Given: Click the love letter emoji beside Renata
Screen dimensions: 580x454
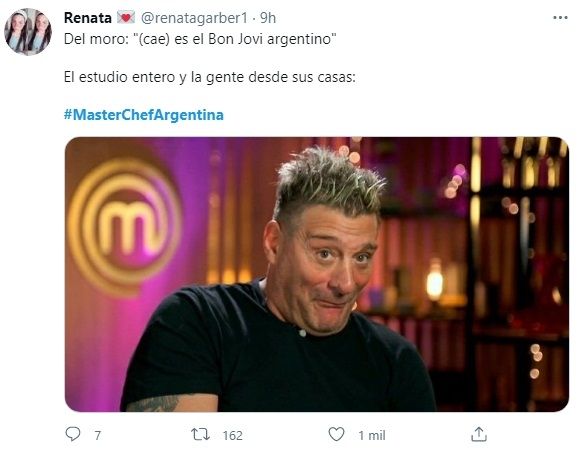Looking at the screenshot, I should point(126,17).
